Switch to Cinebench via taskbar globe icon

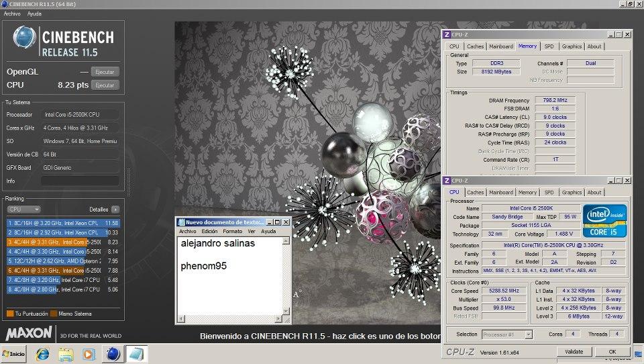(113, 354)
